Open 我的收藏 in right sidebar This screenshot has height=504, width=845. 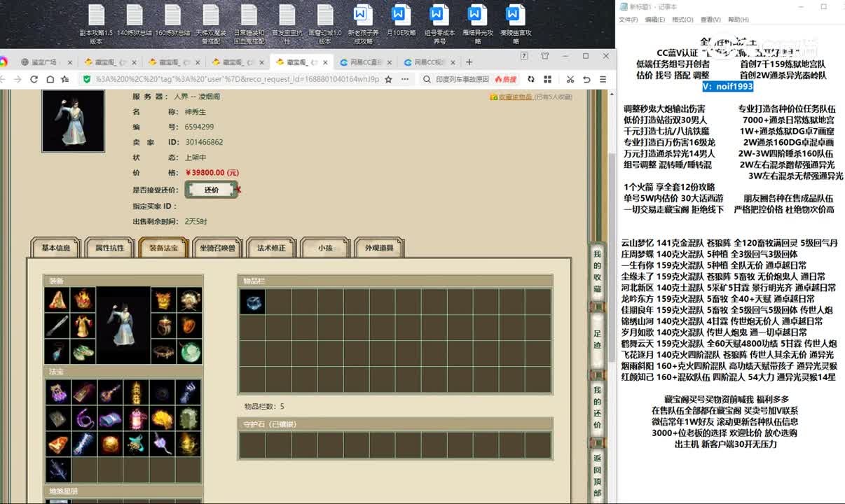[x=597, y=272]
